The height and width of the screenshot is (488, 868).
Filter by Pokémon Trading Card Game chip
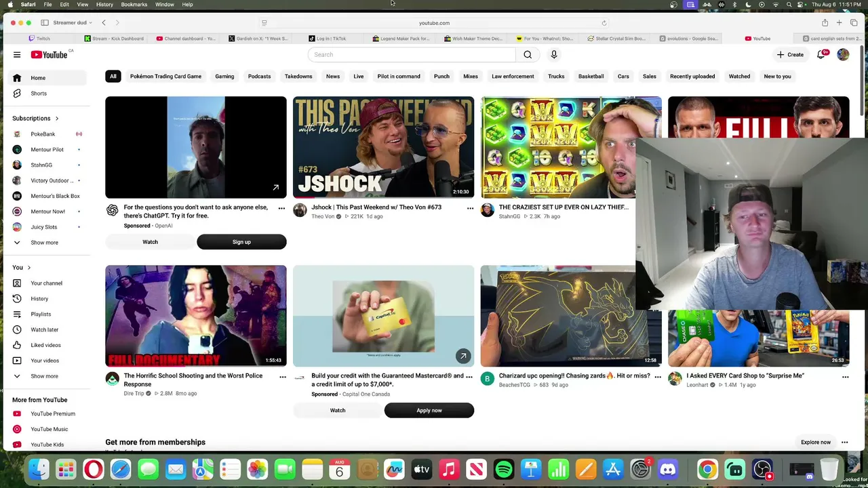(165, 77)
